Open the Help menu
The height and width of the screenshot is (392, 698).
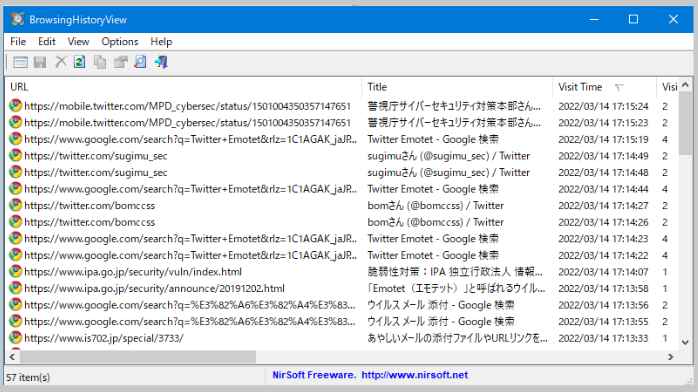[161, 41]
